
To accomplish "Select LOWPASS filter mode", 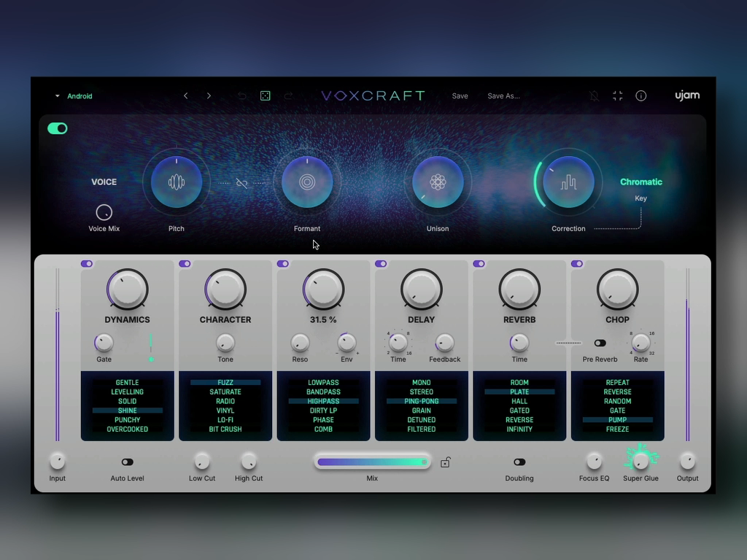I will [323, 382].
